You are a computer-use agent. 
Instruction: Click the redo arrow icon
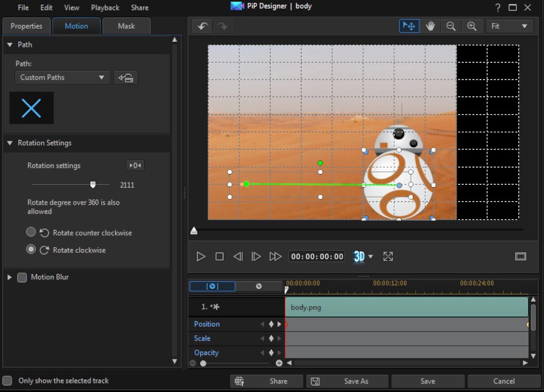coord(223,26)
